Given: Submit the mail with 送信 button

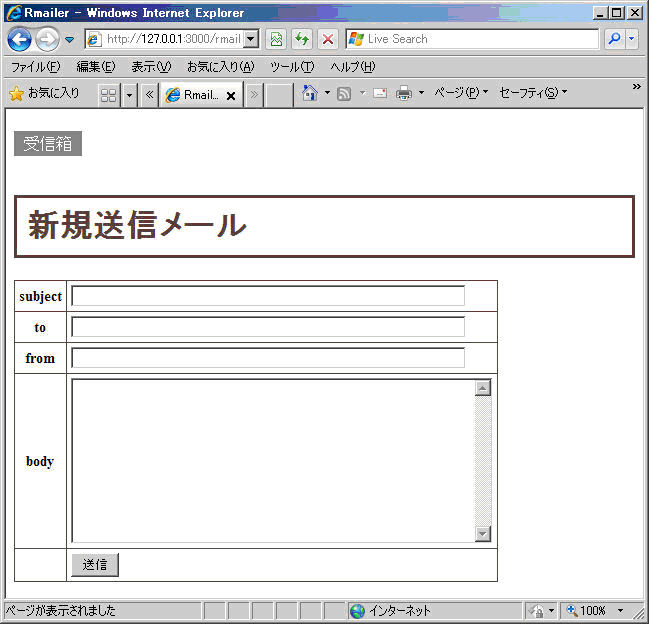Looking at the screenshot, I should (95, 565).
